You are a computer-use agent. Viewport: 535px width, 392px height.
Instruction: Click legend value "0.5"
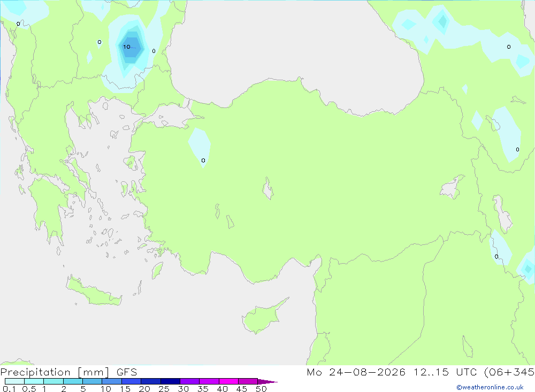point(29,389)
